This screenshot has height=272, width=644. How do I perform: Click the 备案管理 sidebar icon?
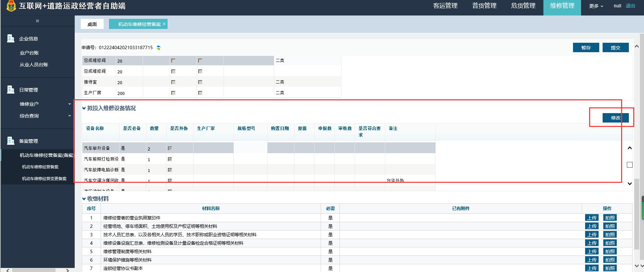click(x=11, y=141)
